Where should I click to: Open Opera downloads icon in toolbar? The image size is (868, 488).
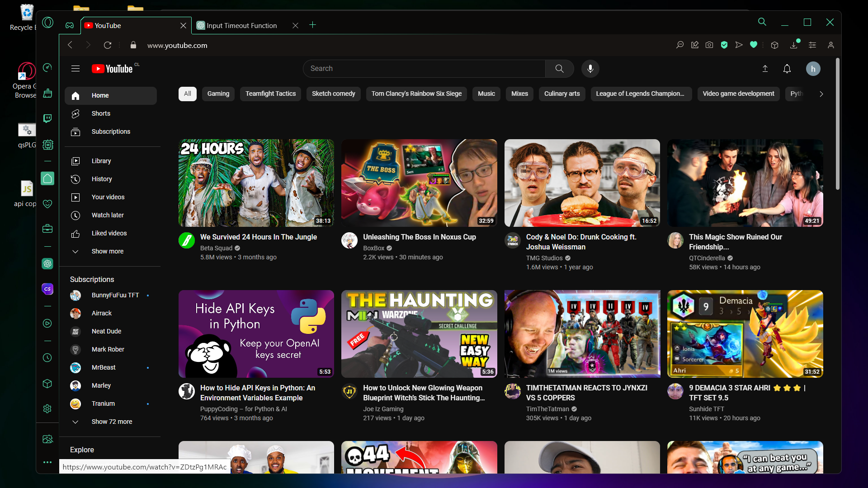pos(793,45)
